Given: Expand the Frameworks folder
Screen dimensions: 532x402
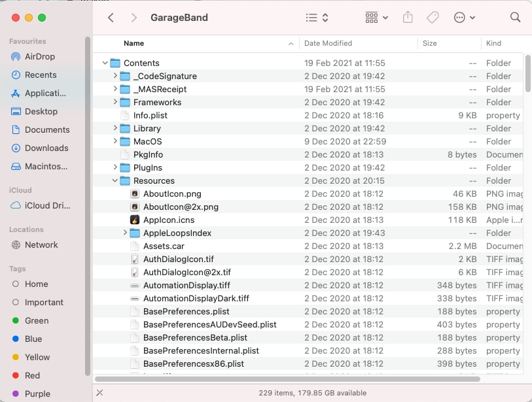Looking at the screenshot, I should coord(115,102).
